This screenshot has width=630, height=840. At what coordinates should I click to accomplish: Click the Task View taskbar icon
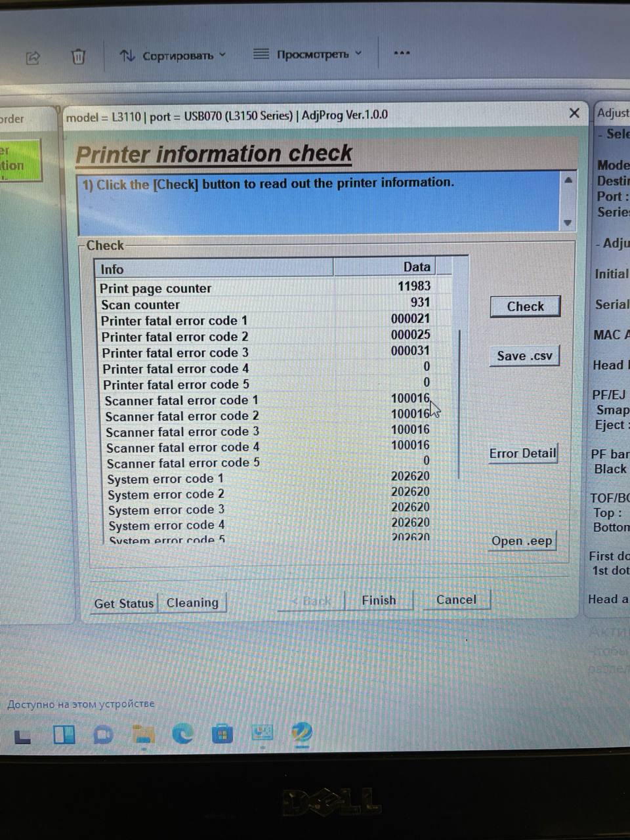coord(23,736)
